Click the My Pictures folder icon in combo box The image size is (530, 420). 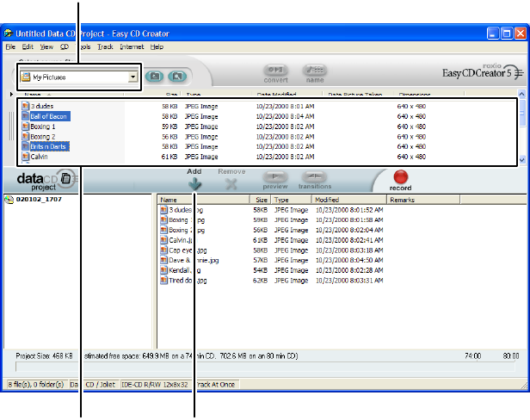pyautogui.click(x=26, y=77)
